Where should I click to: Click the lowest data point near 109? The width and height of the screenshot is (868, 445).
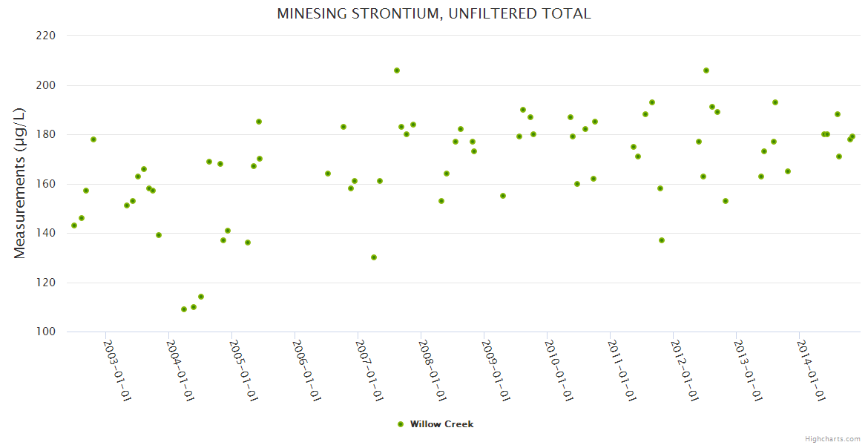coord(184,309)
